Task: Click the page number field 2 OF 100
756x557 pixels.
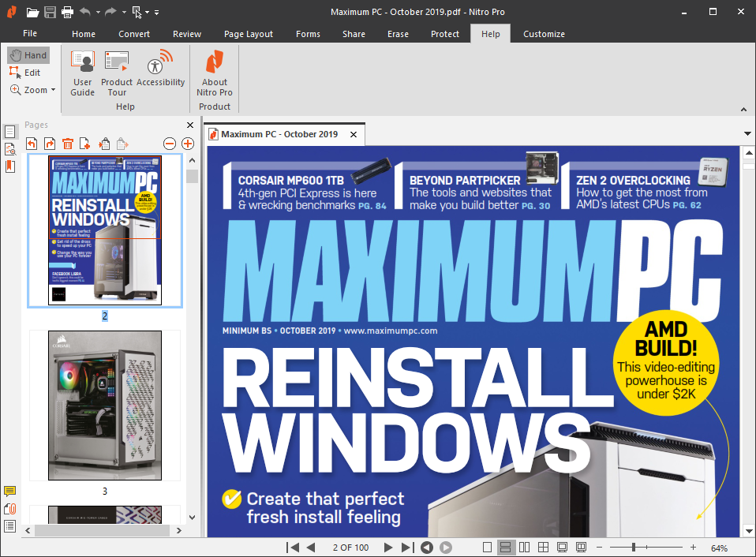Action: point(350,548)
